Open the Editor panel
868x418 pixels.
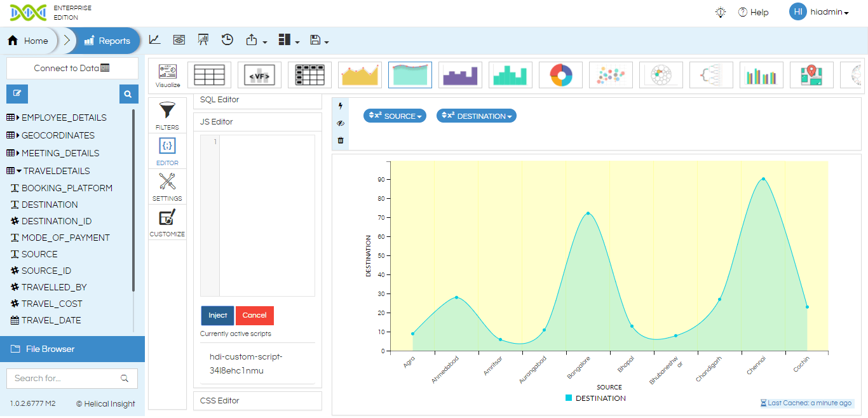167,151
